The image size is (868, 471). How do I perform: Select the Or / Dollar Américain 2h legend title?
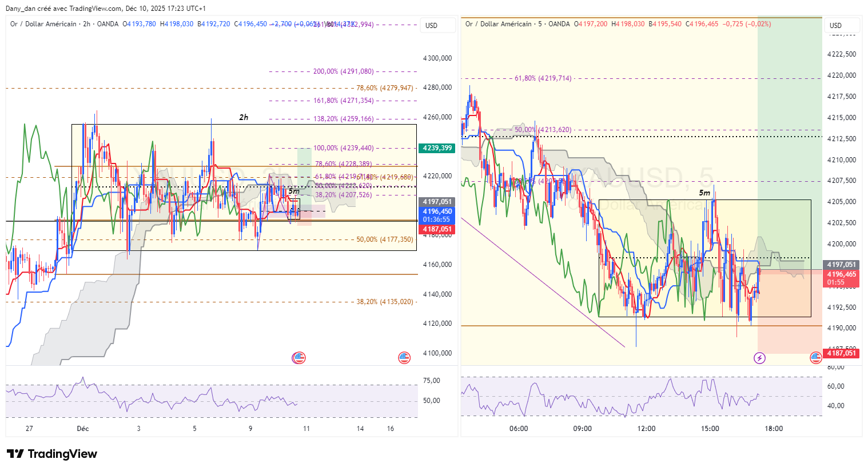[x=65, y=24]
